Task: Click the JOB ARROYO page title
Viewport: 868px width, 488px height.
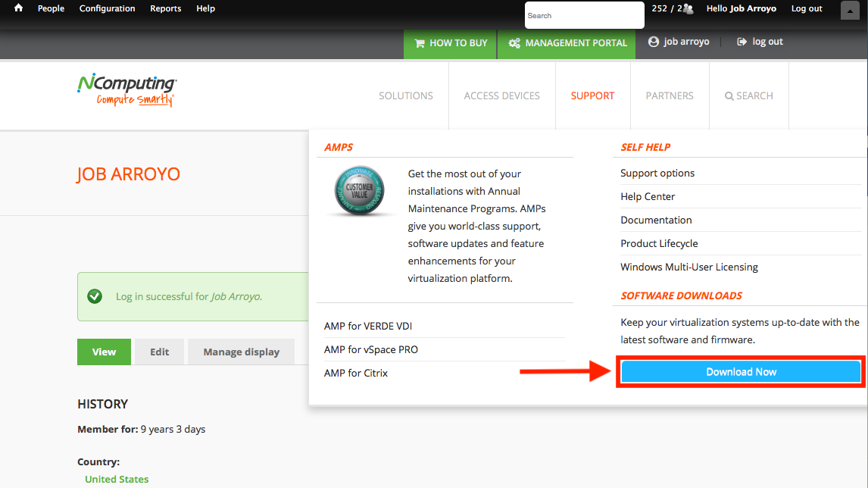Action: [x=129, y=174]
